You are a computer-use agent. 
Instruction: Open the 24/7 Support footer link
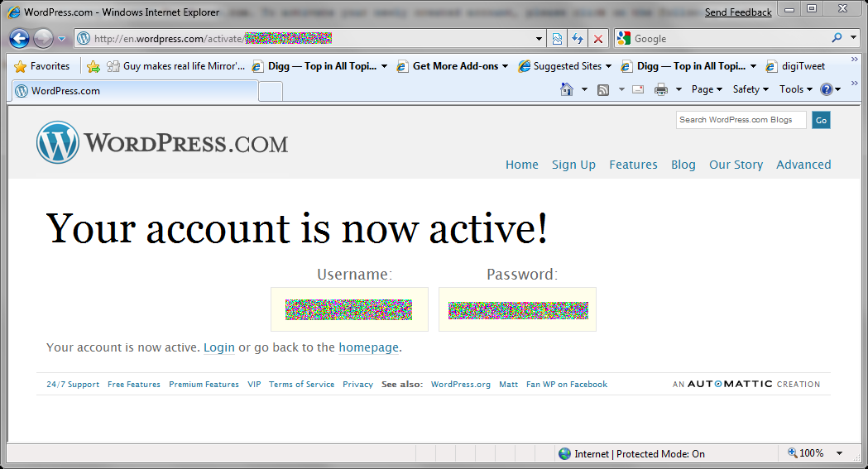(73, 385)
